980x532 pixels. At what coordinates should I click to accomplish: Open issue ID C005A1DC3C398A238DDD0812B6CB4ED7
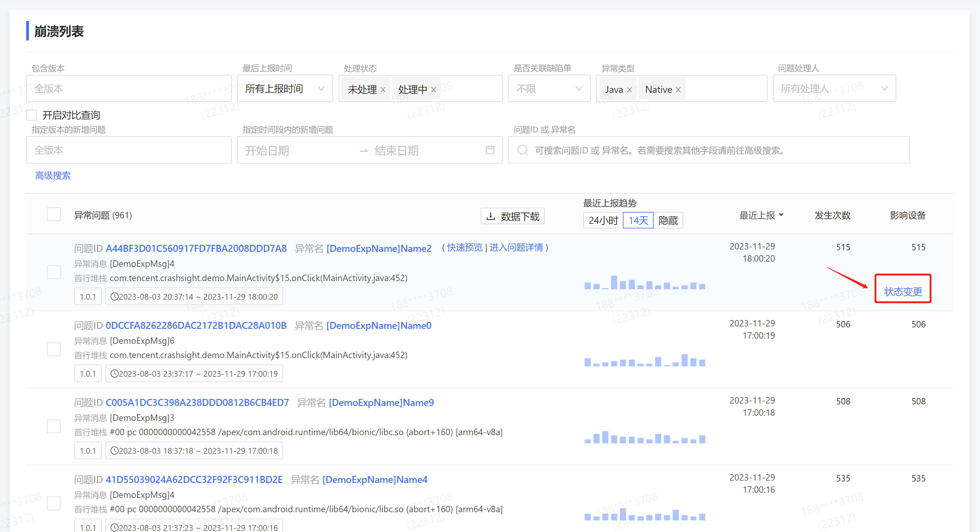coord(197,403)
